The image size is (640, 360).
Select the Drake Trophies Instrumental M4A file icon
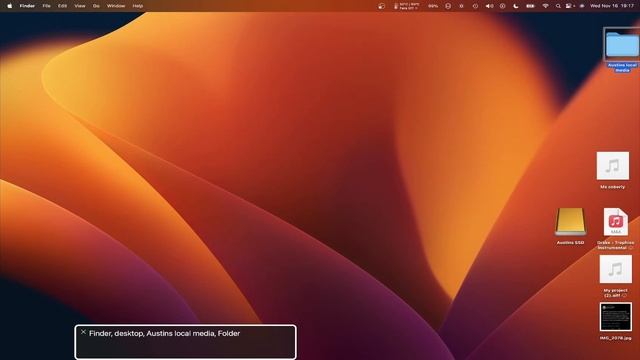tap(616, 222)
